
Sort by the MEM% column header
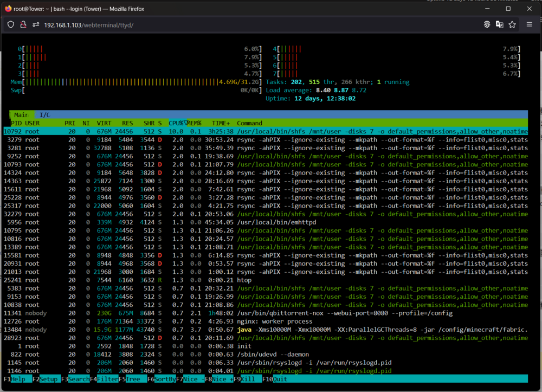(x=194, y=123)
